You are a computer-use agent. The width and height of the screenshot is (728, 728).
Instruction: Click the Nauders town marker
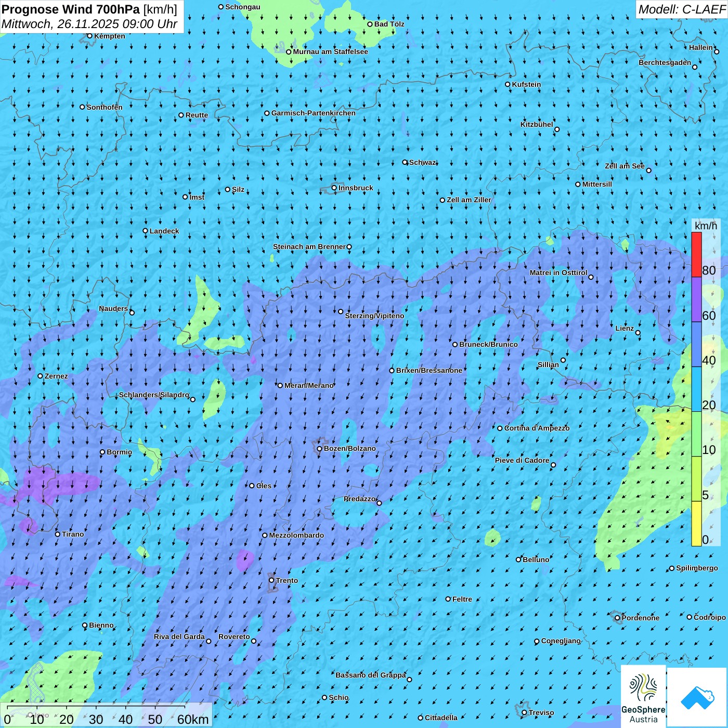click(132, 313)
